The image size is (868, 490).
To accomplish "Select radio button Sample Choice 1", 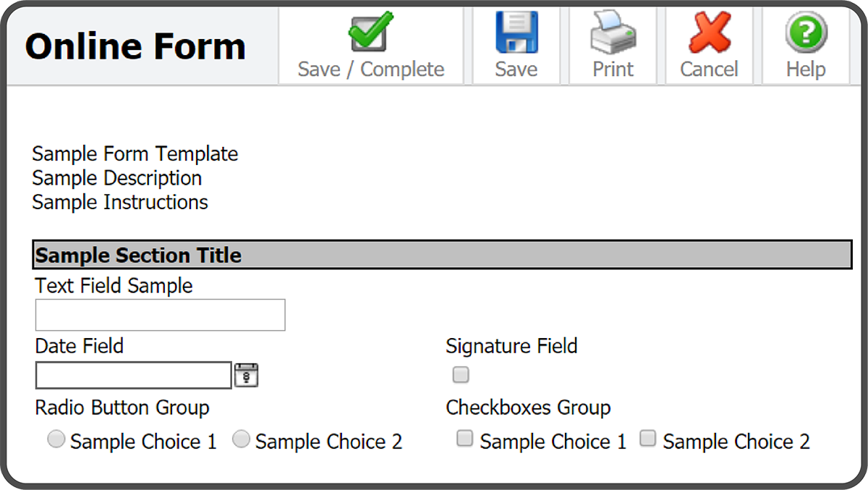I will 56,438.
